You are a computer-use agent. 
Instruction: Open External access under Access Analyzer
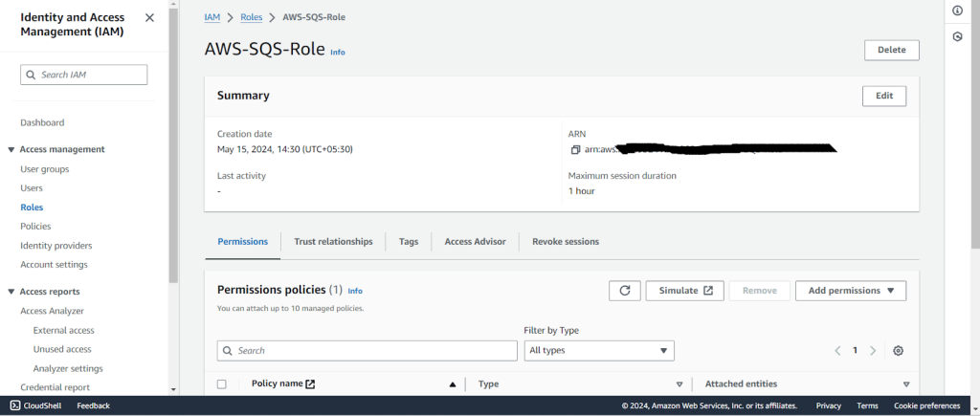[x=64, y=331]
